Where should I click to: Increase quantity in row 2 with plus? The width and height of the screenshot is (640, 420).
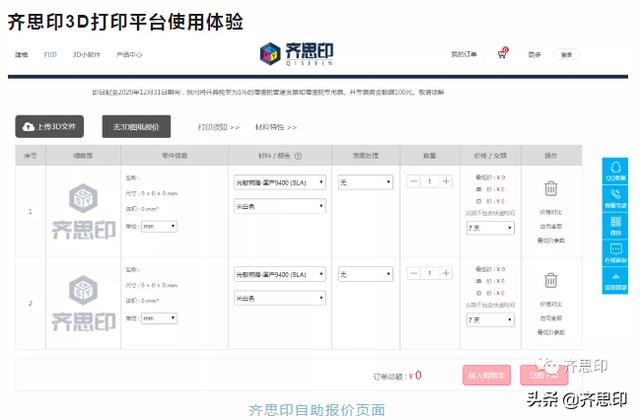click(446, 273)
